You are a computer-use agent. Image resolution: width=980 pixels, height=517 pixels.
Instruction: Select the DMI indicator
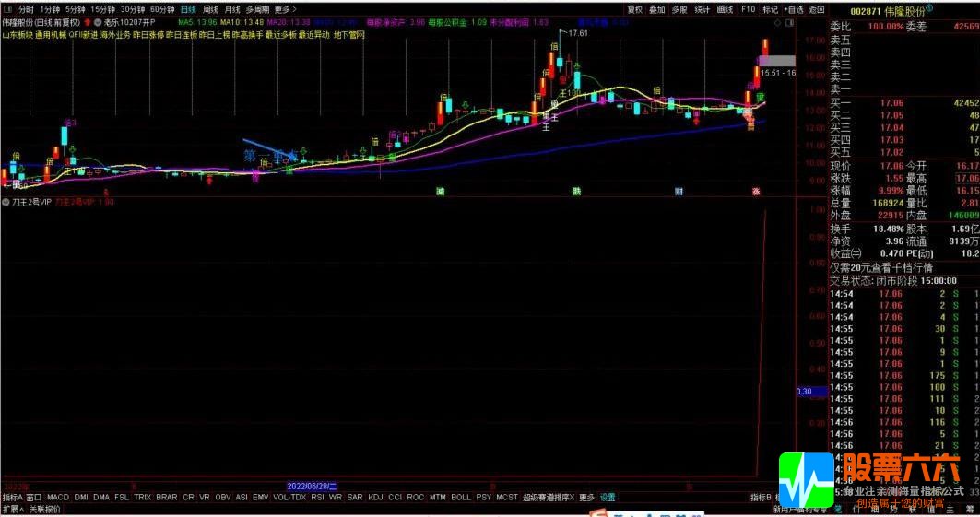(x=81, y=497)
